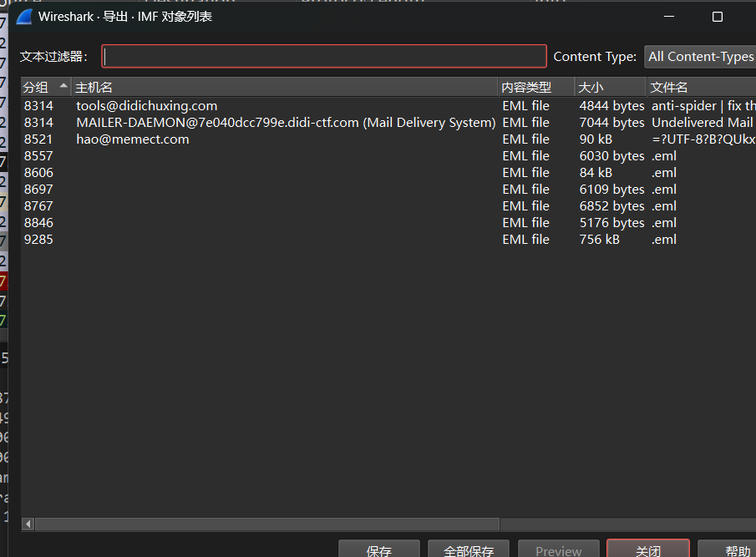Select packet 8606 entry
This screenshot has width=756, height=557.
388,173
